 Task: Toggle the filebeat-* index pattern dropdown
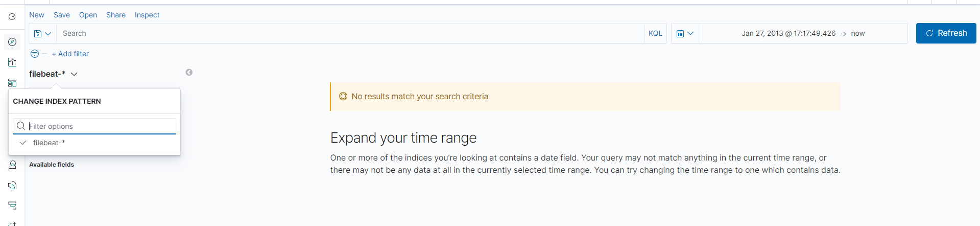pos(53,74)
